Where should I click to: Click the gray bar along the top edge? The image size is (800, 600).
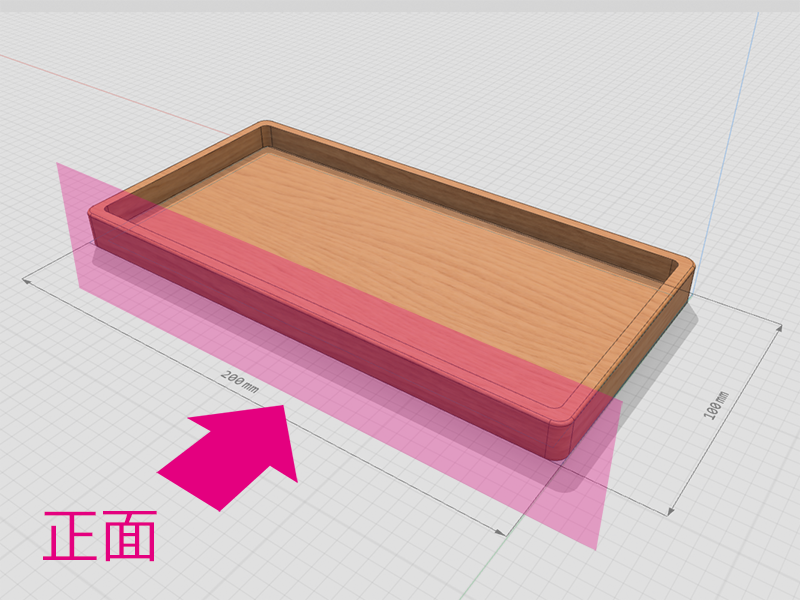(x=400, y=5)
